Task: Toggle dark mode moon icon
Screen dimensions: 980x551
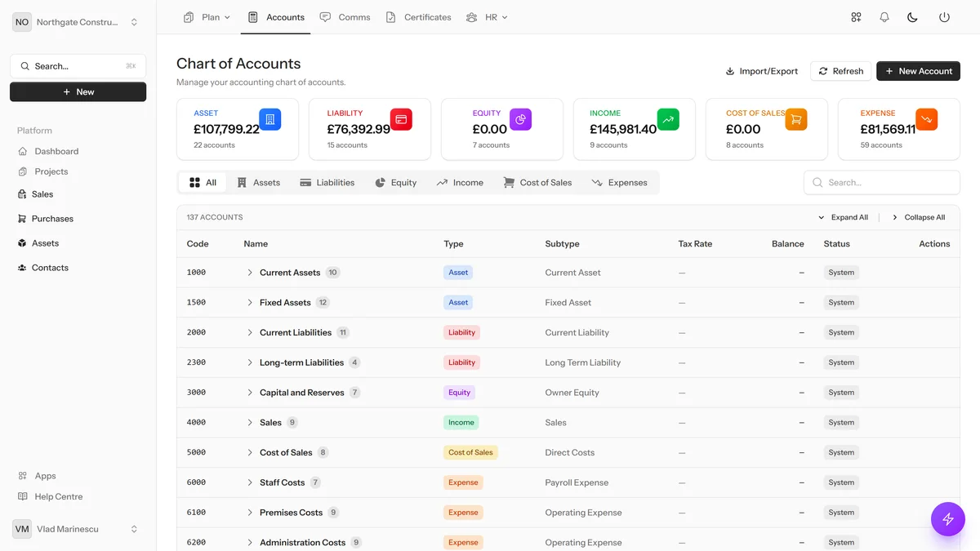Action: click(912, 17)
